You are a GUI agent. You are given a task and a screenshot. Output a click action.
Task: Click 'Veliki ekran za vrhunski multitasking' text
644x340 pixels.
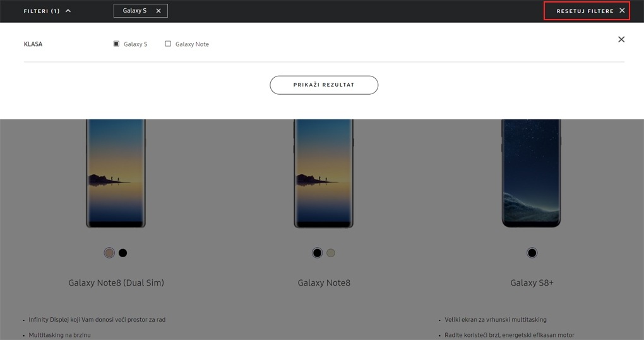tap(496, 320)
